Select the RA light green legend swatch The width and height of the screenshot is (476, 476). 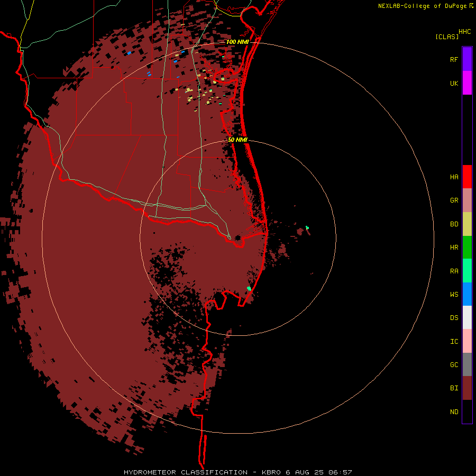coord(467,271)
